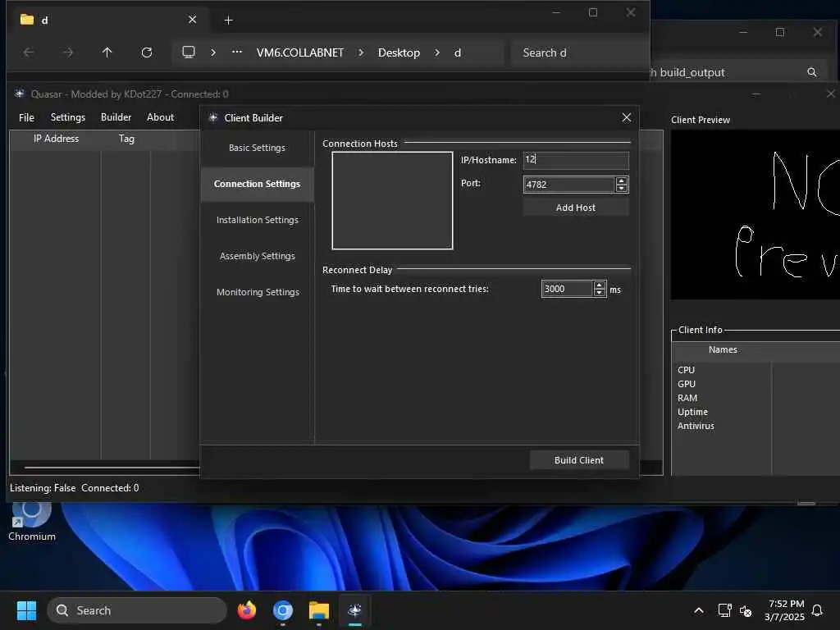Open Chromium from the taskbar
Image resolution: width=840 pixels, height=630 pixels.
coord(283,610)
